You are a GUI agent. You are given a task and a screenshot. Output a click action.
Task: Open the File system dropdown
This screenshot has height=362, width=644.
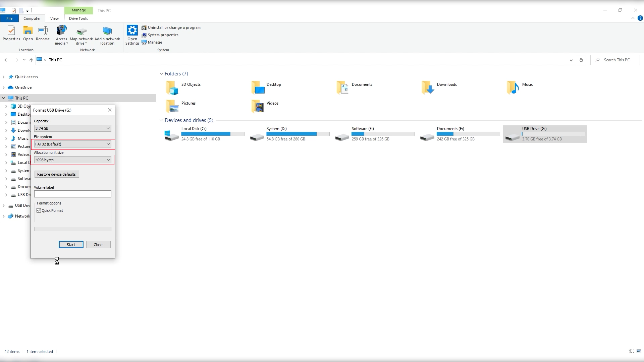tap(73, 144)
